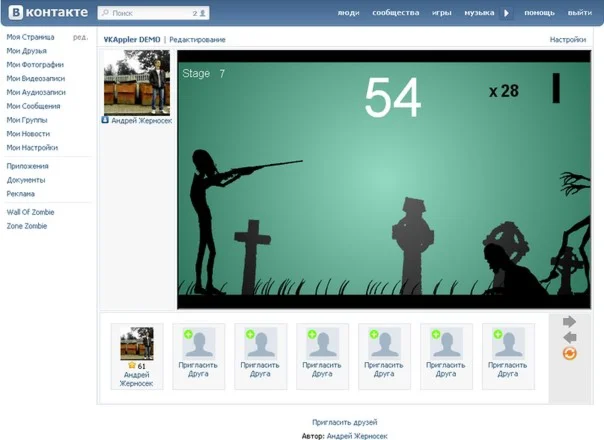Open the игры section in the top navigation
The image size is (604, 440).
[x=440, y=13]
